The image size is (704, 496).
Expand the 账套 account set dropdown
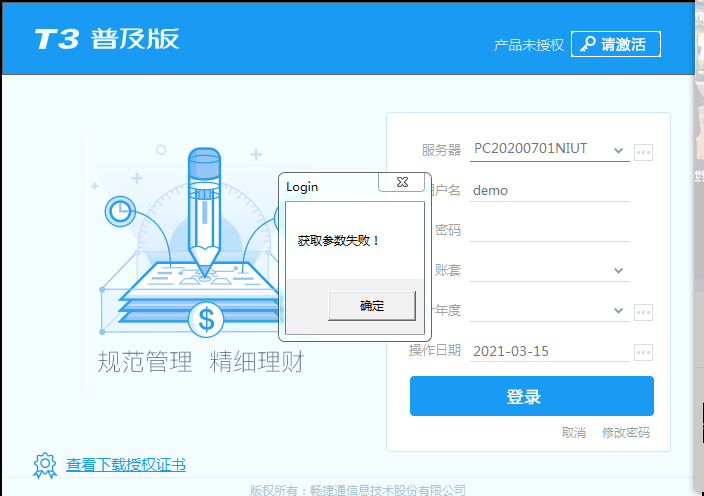coord(618,270)
